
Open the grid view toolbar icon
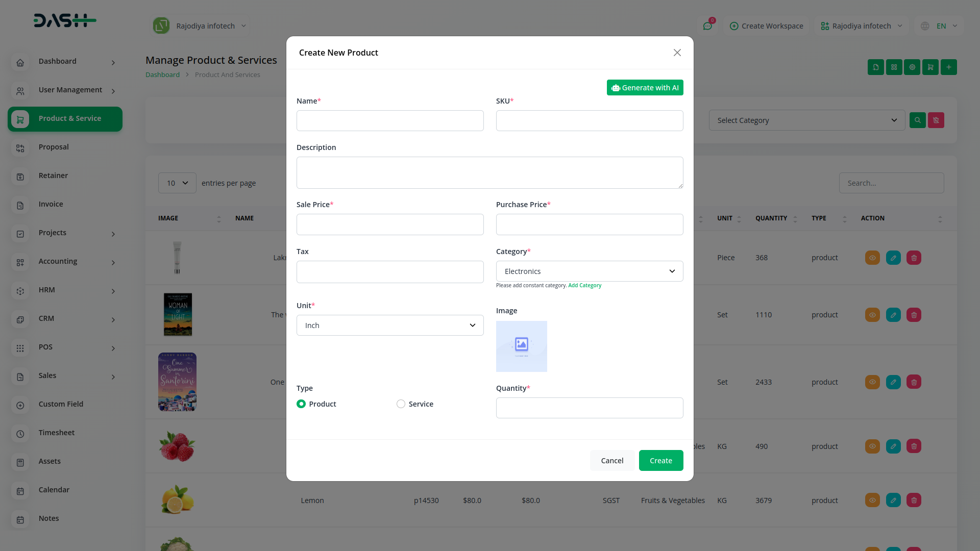click(894, 67)
